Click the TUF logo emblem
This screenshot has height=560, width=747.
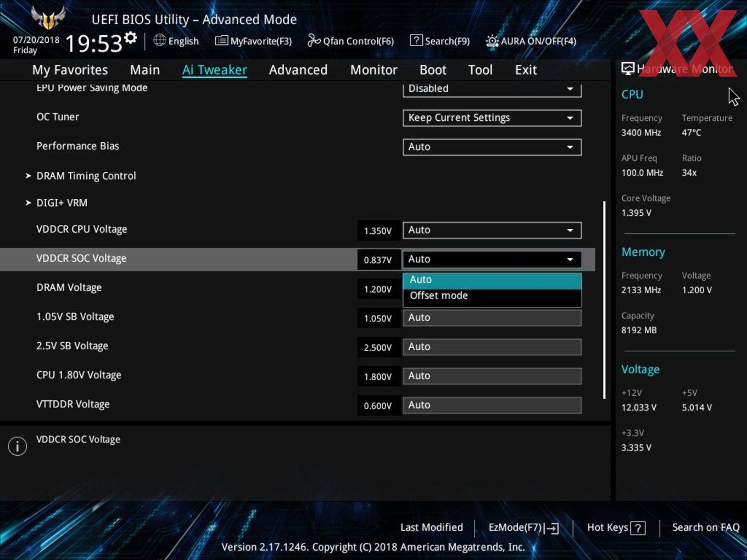(x=49, y=18)
